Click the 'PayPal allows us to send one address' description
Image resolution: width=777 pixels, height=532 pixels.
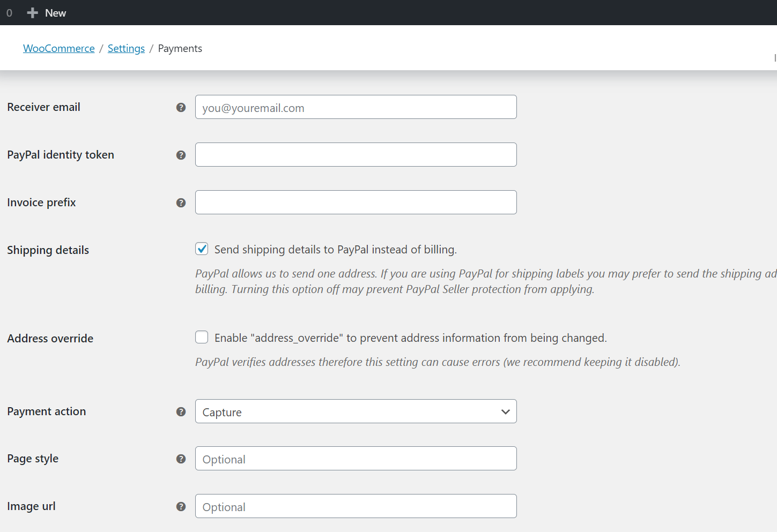coord(486,281)
